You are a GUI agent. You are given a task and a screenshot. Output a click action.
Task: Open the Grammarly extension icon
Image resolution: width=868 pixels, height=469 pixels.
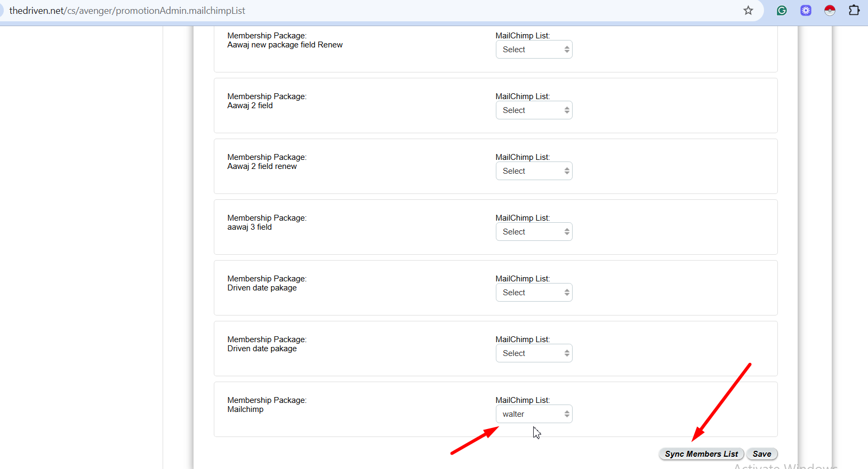782,11
